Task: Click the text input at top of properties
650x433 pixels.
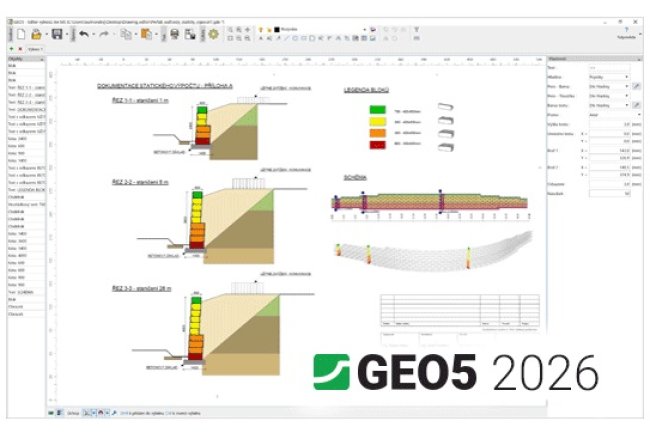Action: (609, 68)
